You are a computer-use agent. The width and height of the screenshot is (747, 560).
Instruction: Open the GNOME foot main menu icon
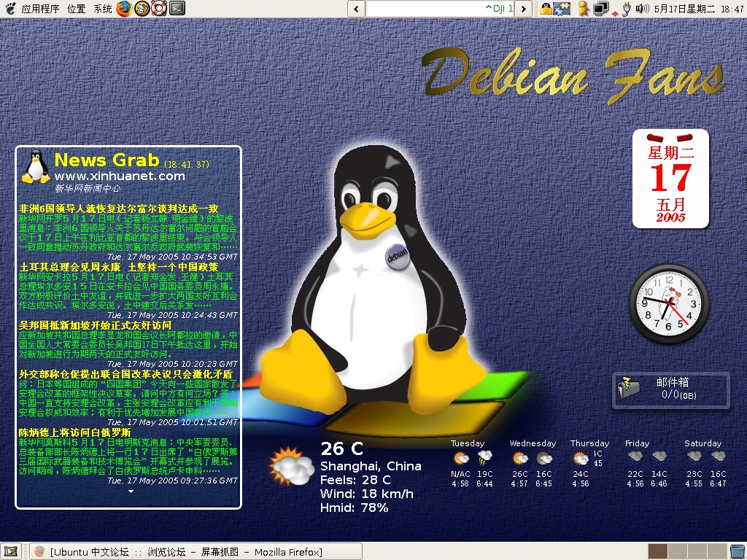pyautogui.click(x=10, y=8)
